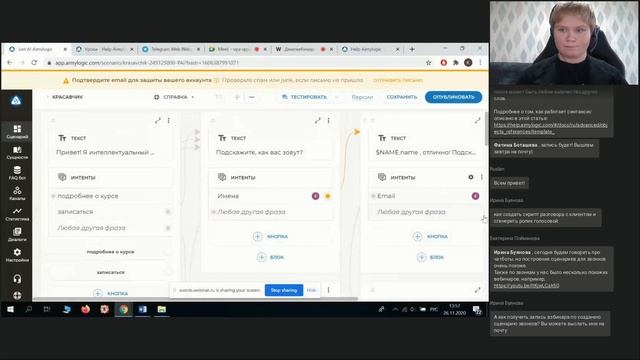
Task: Open Firefox from the taskbar
Action: click(85, 309)
